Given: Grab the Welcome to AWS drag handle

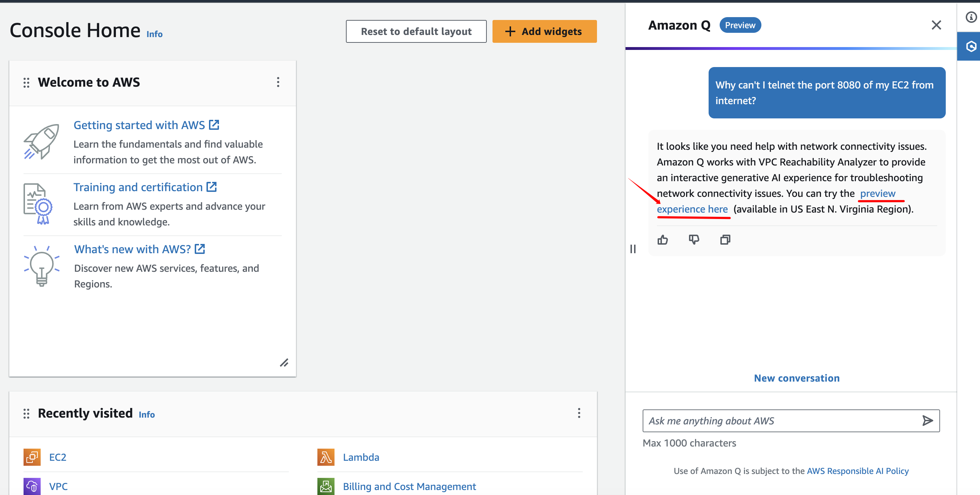Looking at the screenshot, I should click(x=26, y=83).
